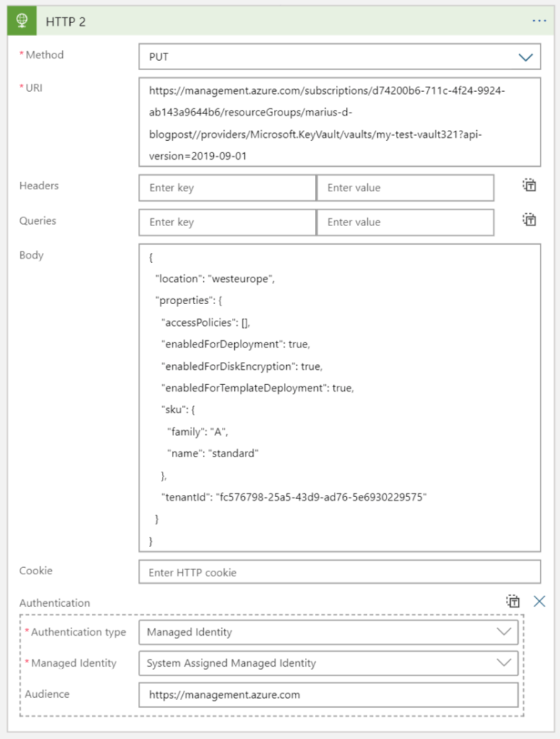Click the Headers 'Enter value' field

pos(405,188)
